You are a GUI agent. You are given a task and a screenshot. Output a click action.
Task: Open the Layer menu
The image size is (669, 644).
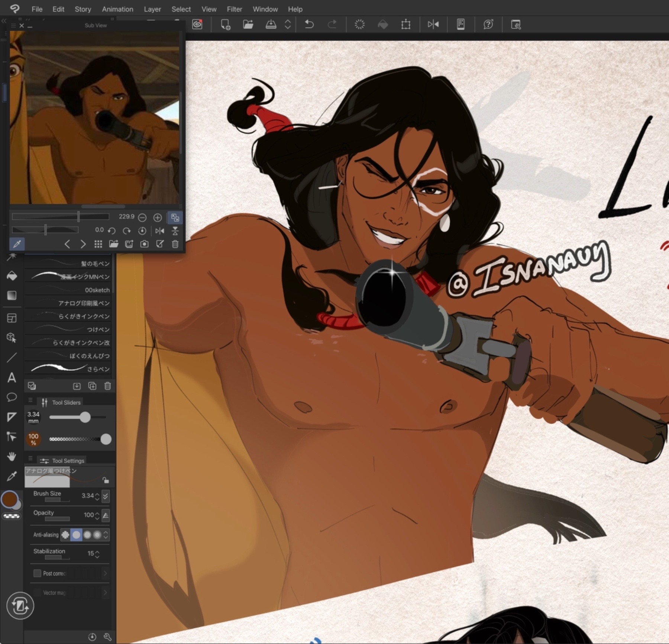(x=152, y=9)
